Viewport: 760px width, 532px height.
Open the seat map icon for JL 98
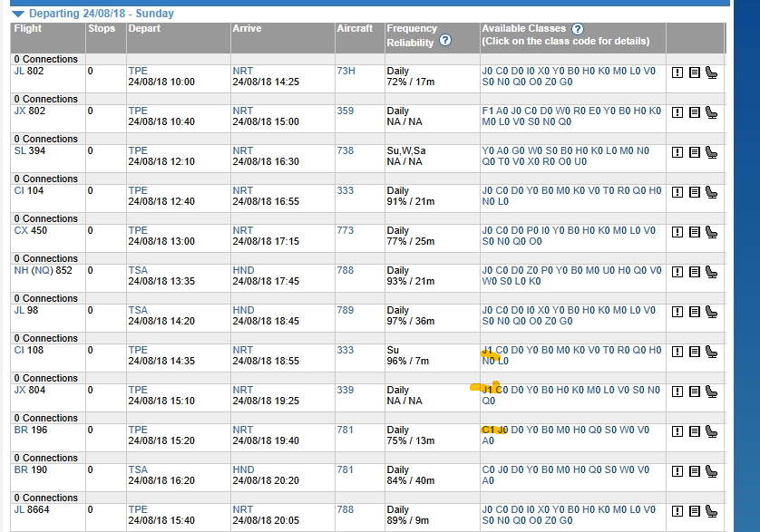[x=711, y=312]
